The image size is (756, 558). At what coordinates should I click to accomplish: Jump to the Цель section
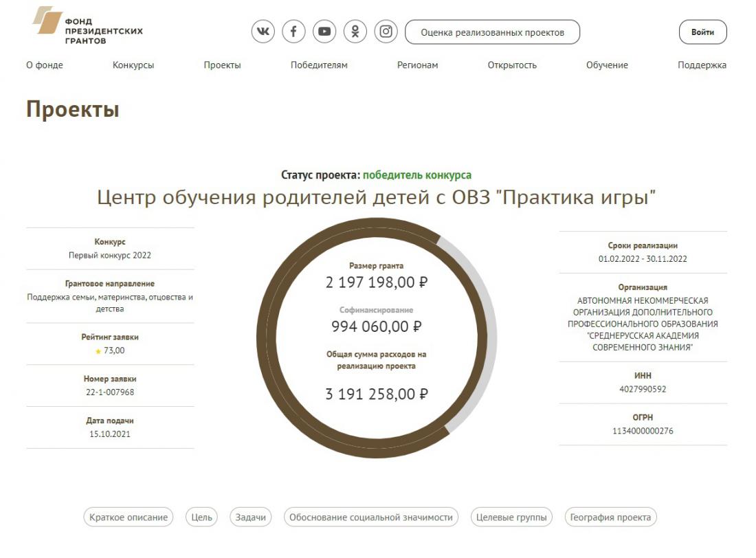coord(201,517)
